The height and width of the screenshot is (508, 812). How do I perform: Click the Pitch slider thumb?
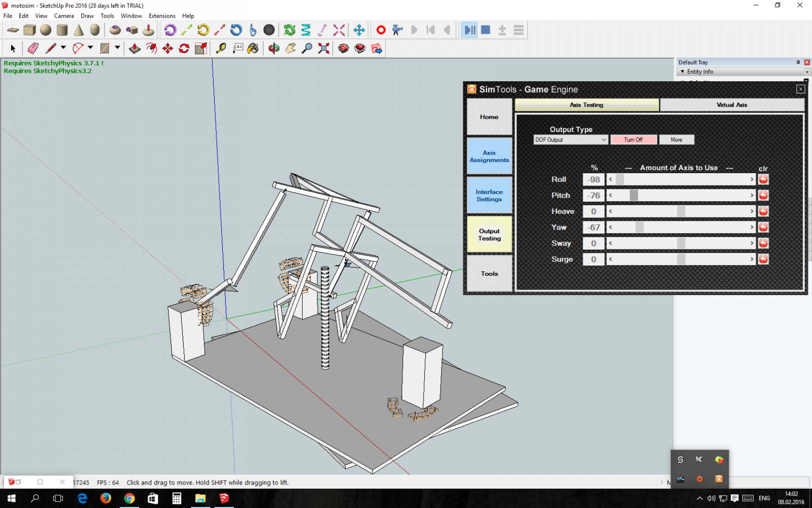tap(634, 195)
